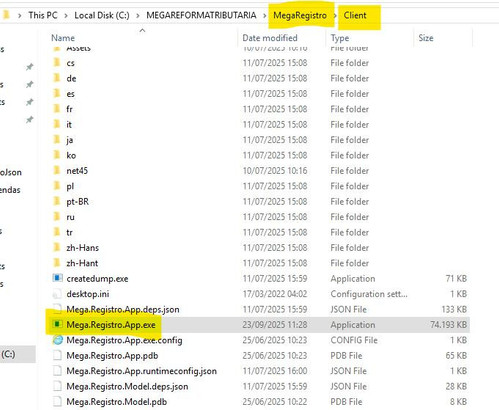This screenshot has height=410, width=499.
Task: Navigate to MEGAREFORMATRIBUTARIA breadcrumb
Action: (201, 15)
